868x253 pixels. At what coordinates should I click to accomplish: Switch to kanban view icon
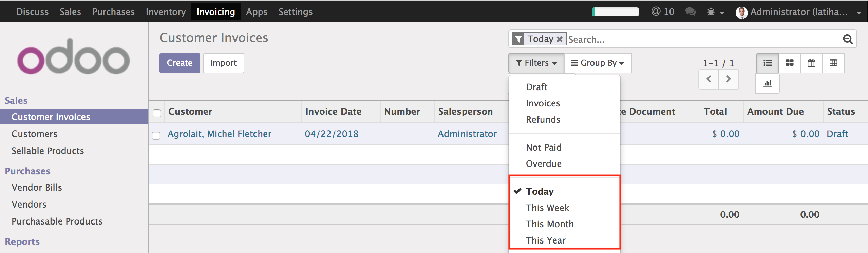click(x=790, y=63)
